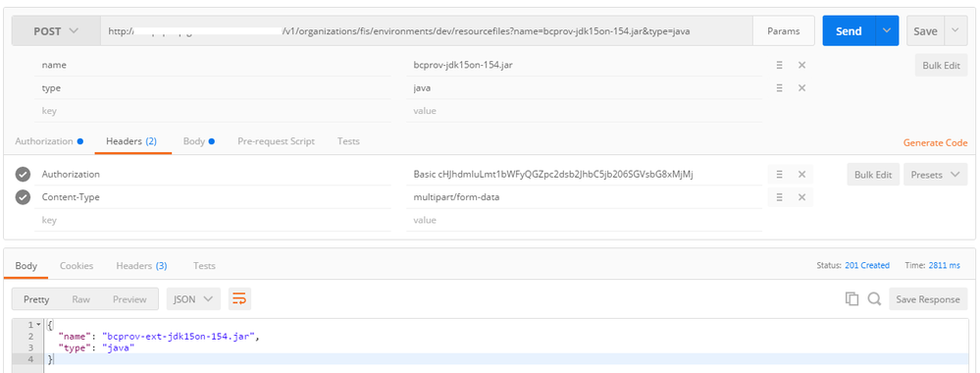Click the search response icon

[x=874, y=299]
